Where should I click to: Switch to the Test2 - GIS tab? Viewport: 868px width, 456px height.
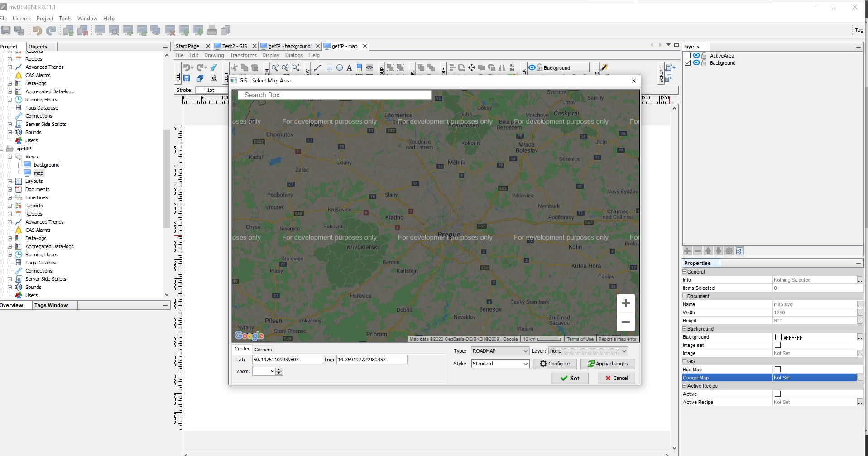click(x=235, y=46)
